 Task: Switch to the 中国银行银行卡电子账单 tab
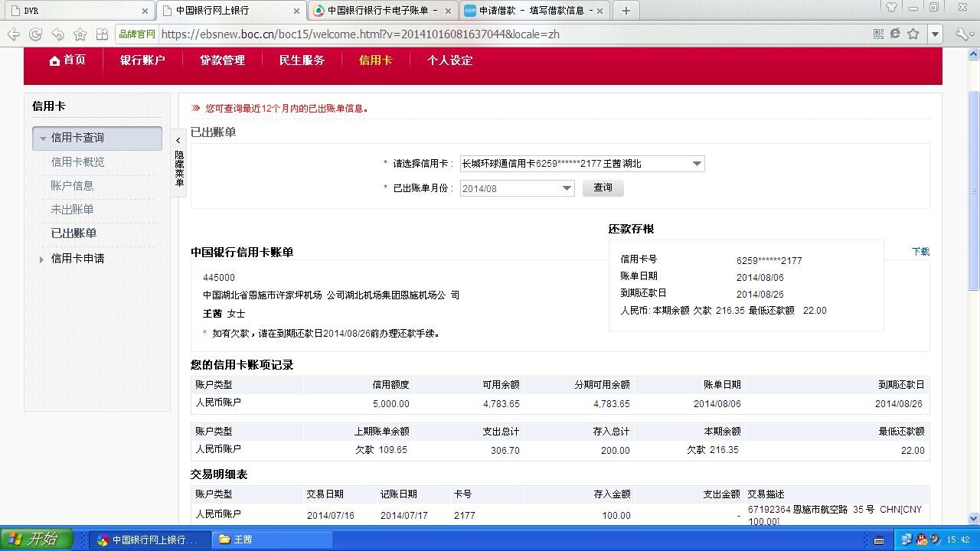[x=381, y=11]
